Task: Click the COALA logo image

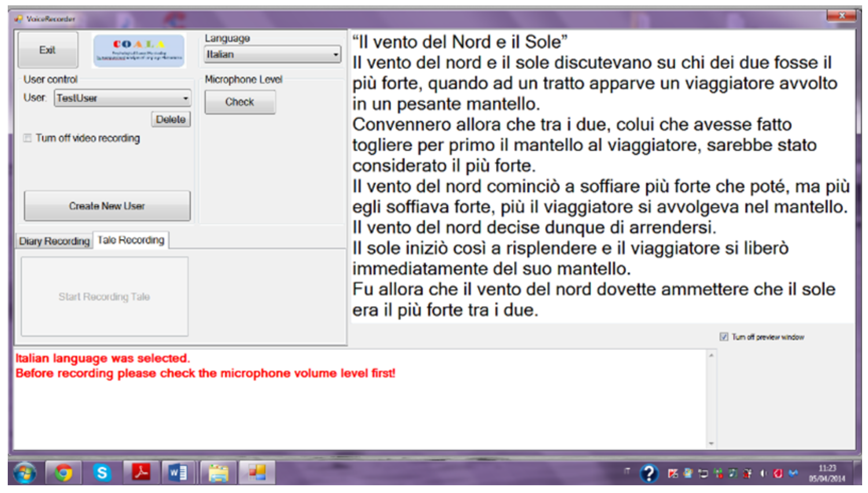Action: point(139,51)
